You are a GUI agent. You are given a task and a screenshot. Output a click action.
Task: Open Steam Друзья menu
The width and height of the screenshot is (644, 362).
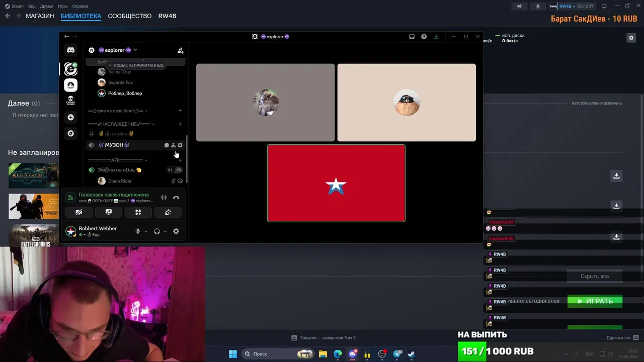point(47,6)
